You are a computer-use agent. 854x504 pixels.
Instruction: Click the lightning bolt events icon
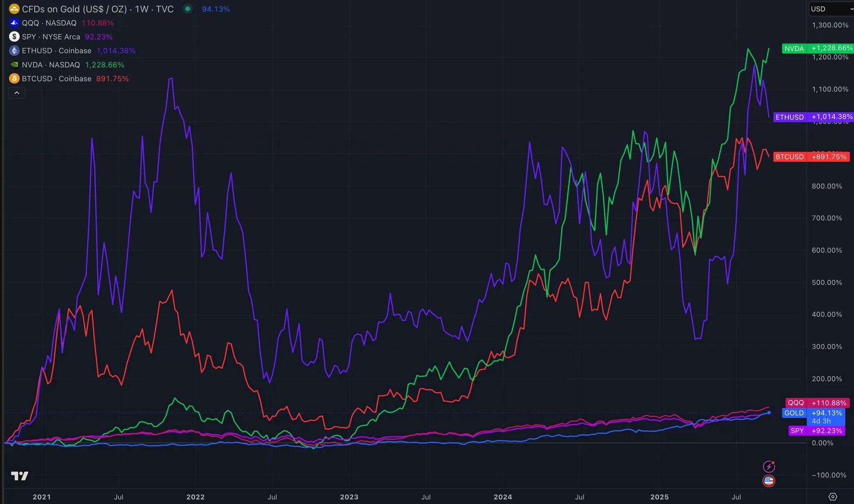[x=769, y=466]
